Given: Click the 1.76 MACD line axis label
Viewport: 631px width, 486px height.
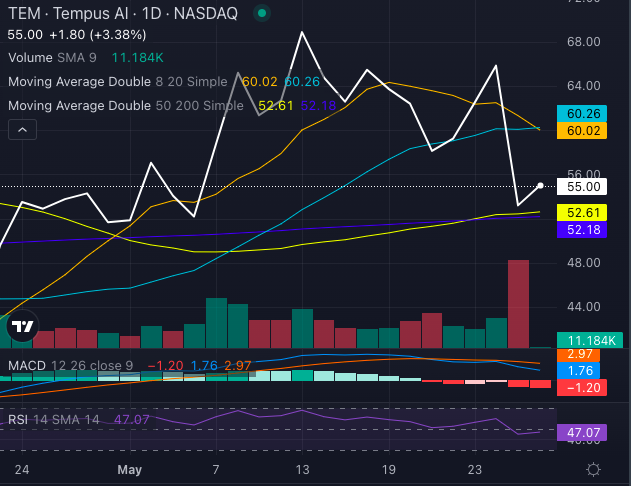Looking at the screenshot, I should (x=579, y=371).
